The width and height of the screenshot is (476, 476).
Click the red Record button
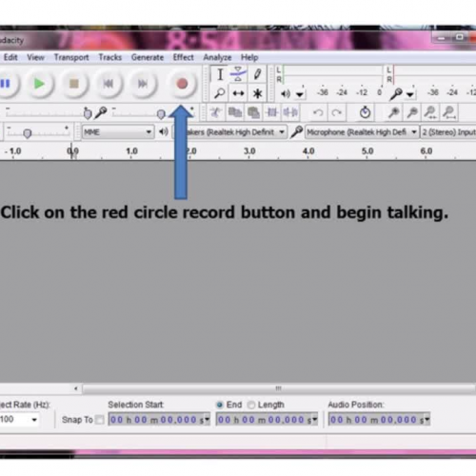click(182, 84)
